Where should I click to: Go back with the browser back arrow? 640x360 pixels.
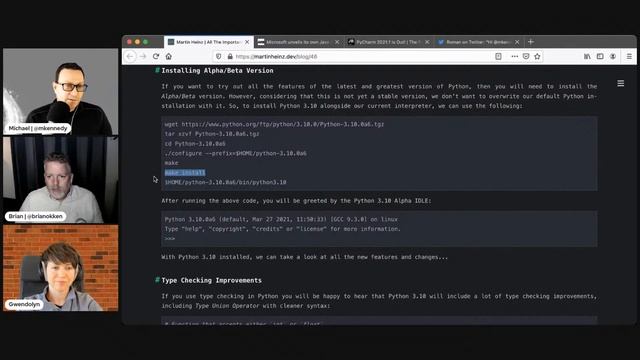coord(130,57)
